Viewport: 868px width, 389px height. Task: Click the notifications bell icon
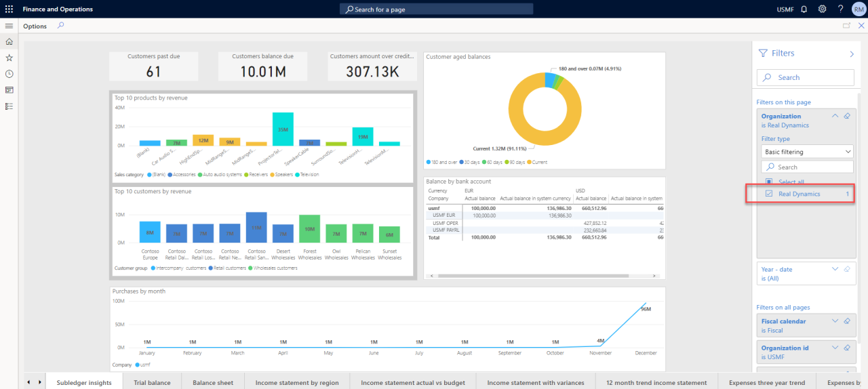[x=804, y=9]
